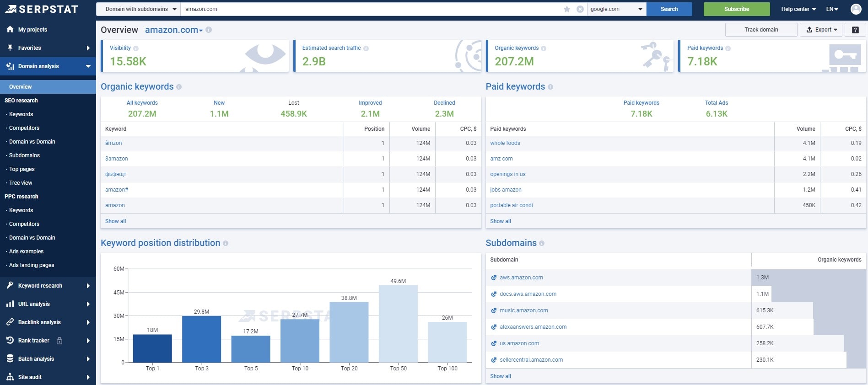Open google.com search engine dropdown

[616, 9]
